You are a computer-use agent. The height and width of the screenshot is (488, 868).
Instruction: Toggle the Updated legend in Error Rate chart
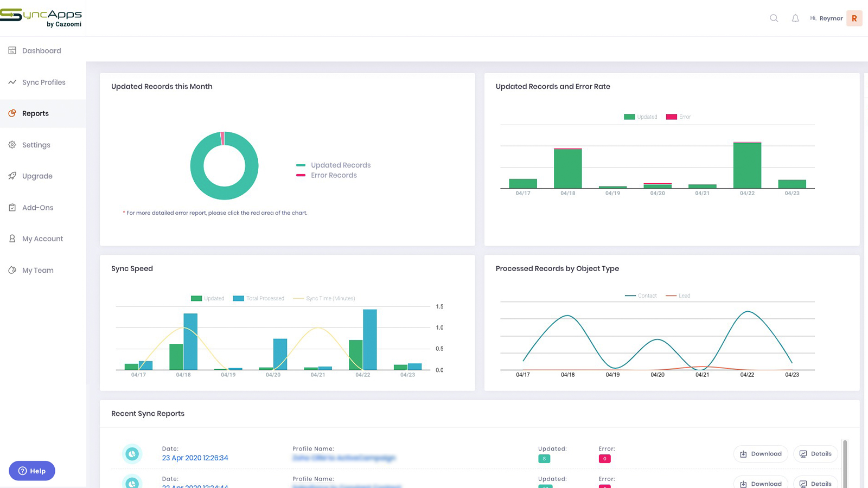coord(641,117)
